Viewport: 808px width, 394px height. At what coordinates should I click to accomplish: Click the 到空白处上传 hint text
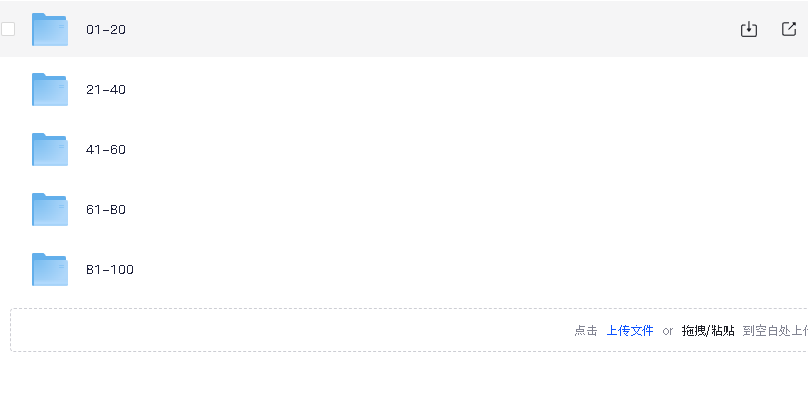(x=775, y=331)
